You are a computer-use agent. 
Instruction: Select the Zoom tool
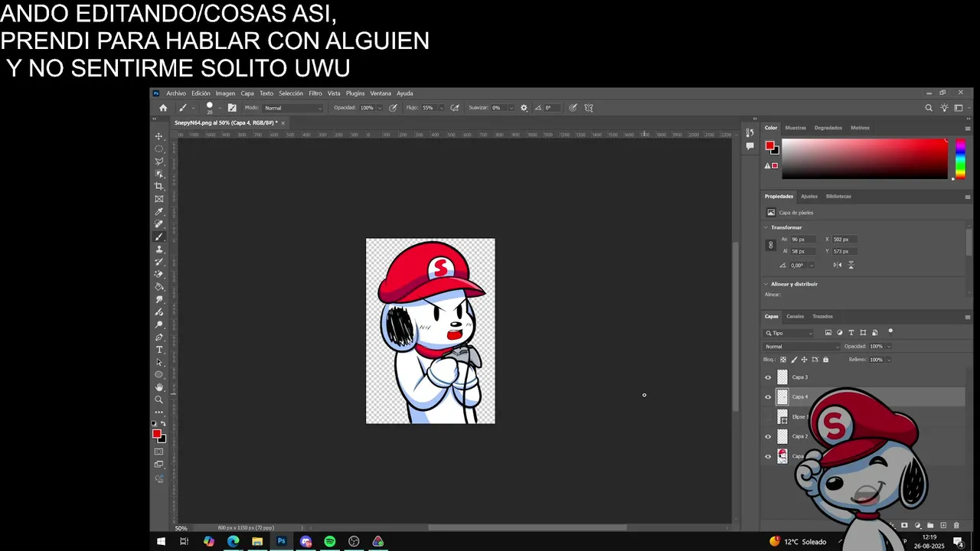159,399
